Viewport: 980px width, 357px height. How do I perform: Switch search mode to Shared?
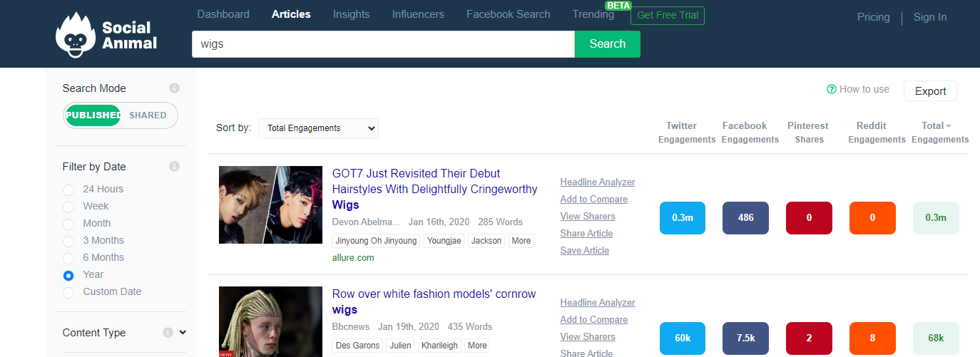pos(148,115)
